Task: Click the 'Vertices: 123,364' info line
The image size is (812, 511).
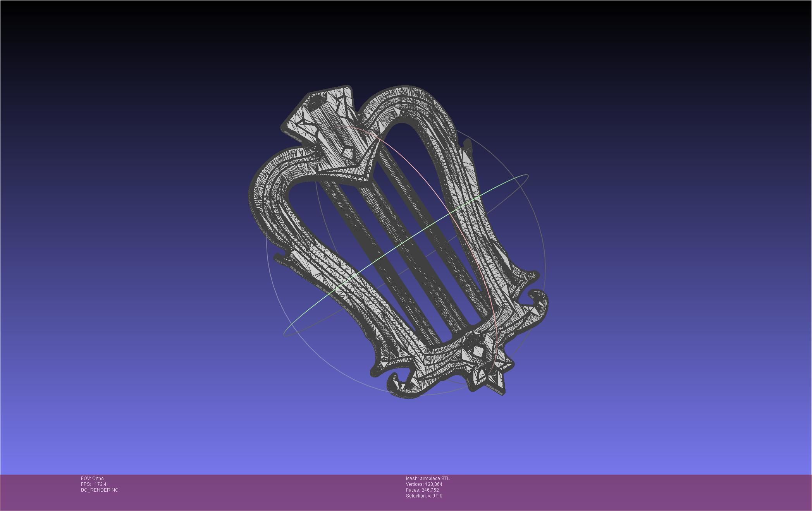Action: pos(424,484)
